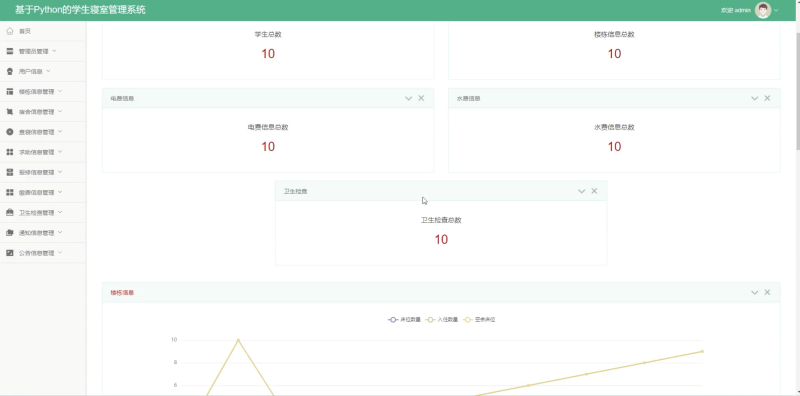800x396 pixels.
Task: Click the chart peak point at value 10
Action: click(238, 340)
